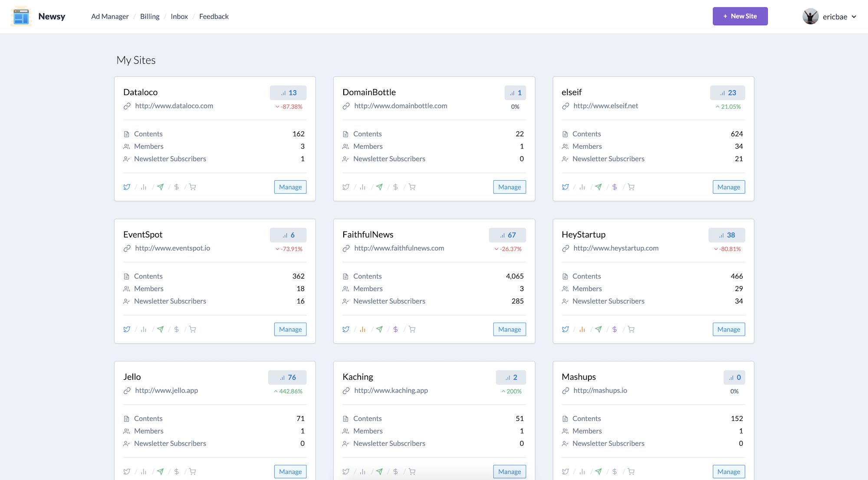The width and height of the screenshot is (868, 480).
Task: Click the FaithfulNews contents count 4,065
Action: (x=515, y=276)
